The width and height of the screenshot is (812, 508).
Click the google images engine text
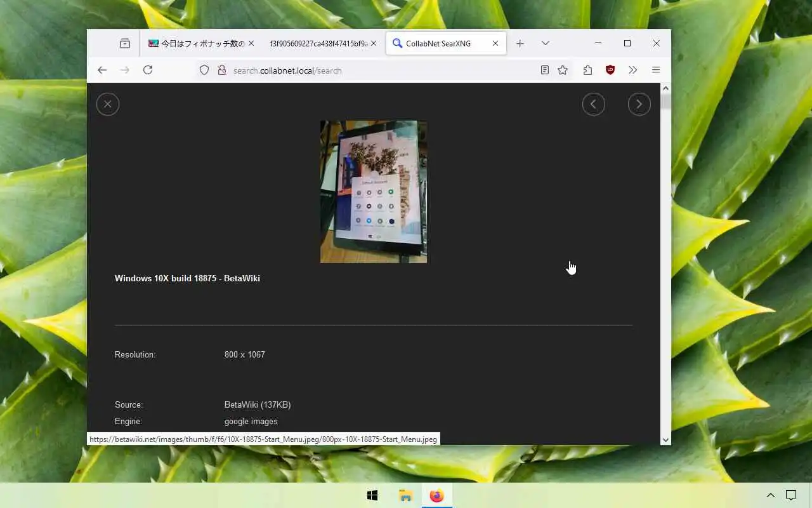coord(251,421)
